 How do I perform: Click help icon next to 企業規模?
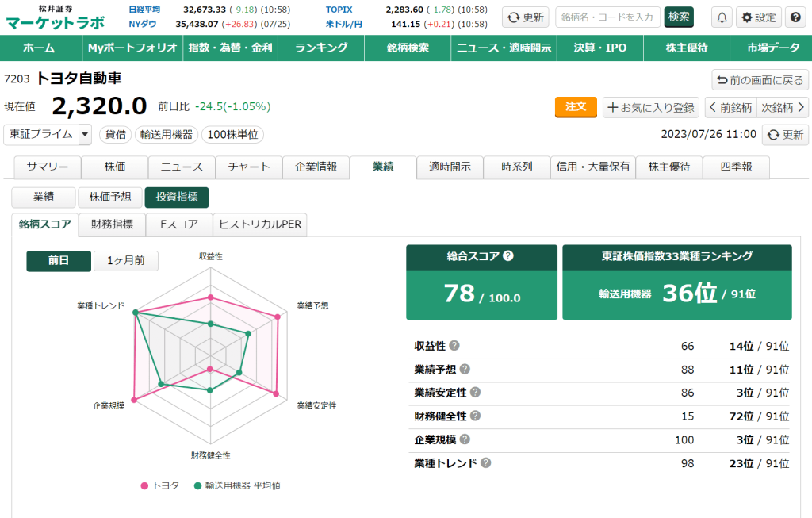tap(465, 439)
